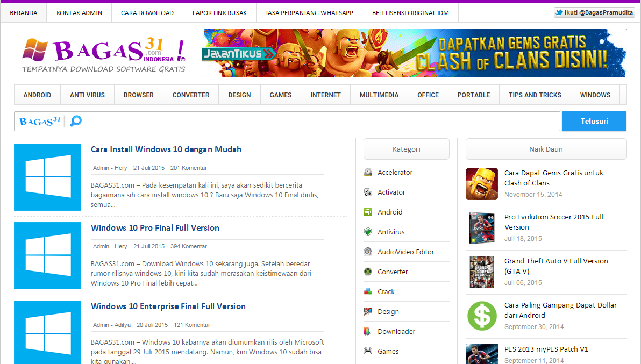Open JASA PERPANJANG WHATSAPP menu item
The height and width of the screenshot is (364, 641).
pos(309,13)
